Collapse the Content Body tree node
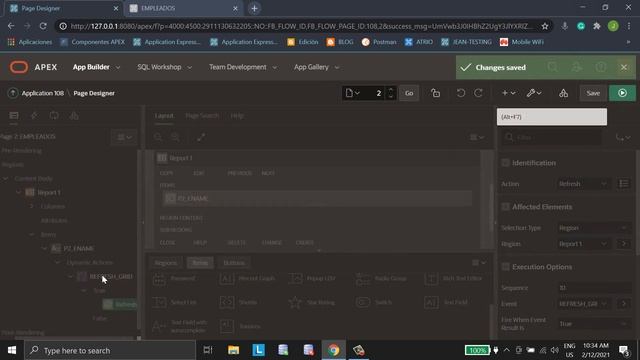This screenshot has height=360, width=640. (x=6, y=178)
